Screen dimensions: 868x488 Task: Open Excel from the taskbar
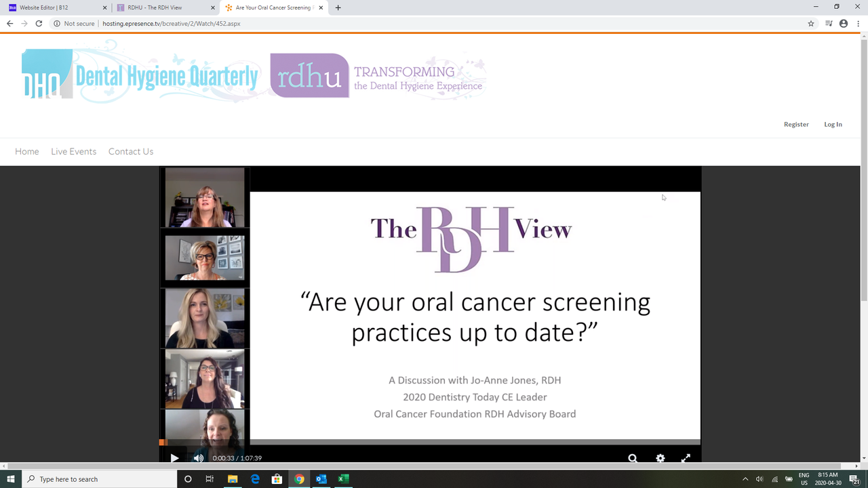343,479
